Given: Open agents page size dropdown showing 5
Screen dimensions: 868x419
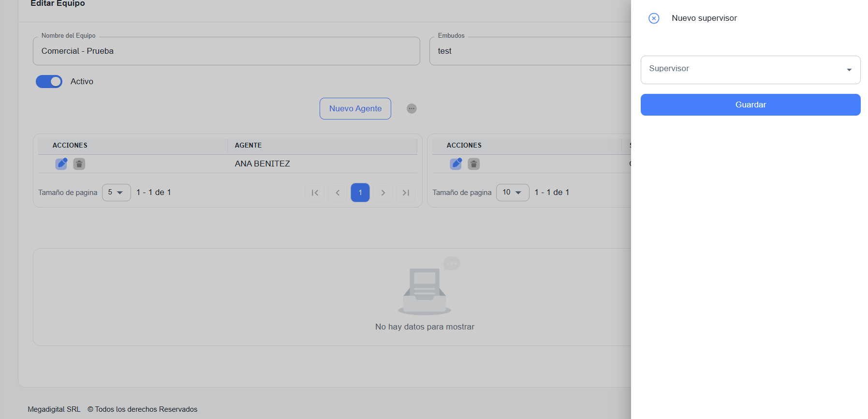Looking at the screenshot, I should tap(116, 193).
